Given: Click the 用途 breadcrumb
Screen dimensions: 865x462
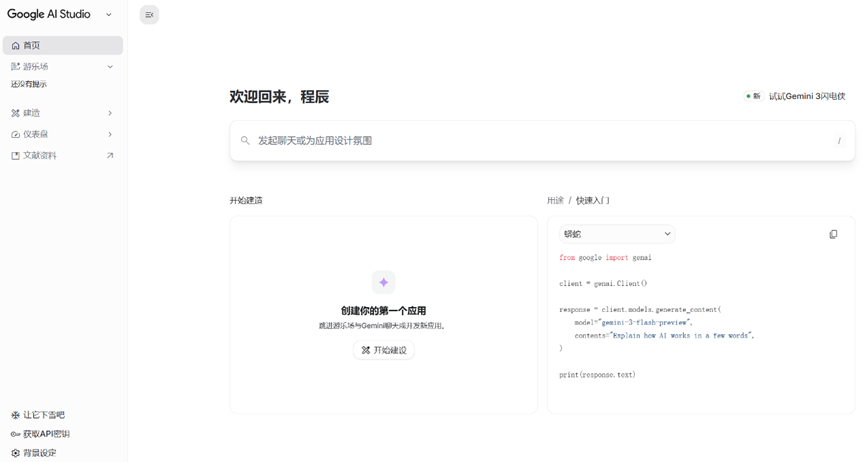Looking at the screenshot, I should [555, 200].
